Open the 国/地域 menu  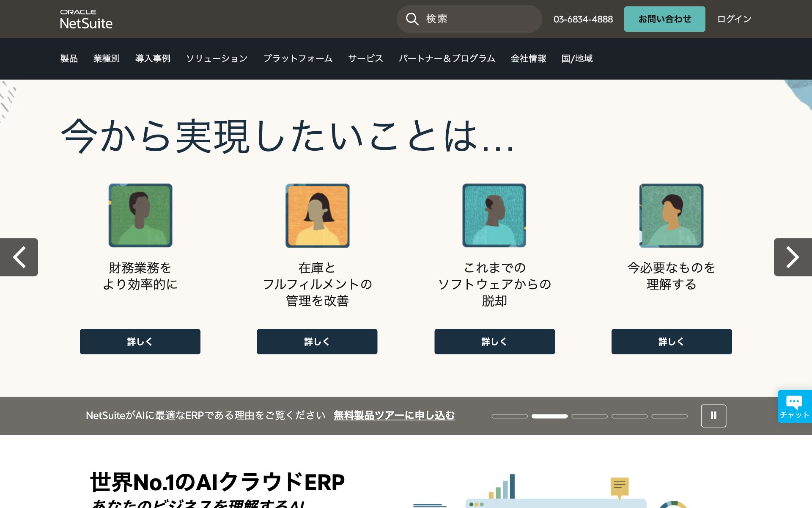(577, 58)
